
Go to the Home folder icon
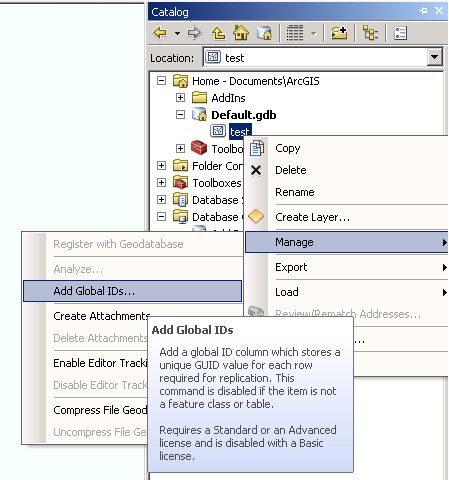(241, 33)
